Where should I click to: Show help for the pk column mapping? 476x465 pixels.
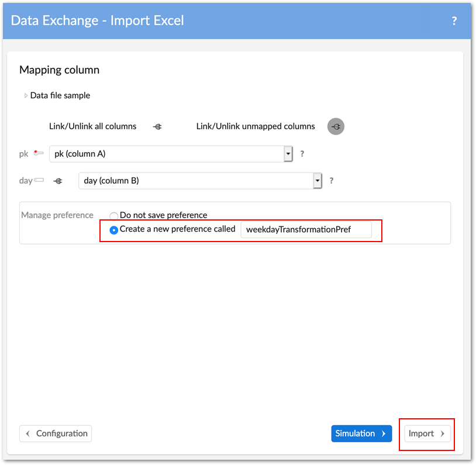pyautogui.click(x=302, y=154)
